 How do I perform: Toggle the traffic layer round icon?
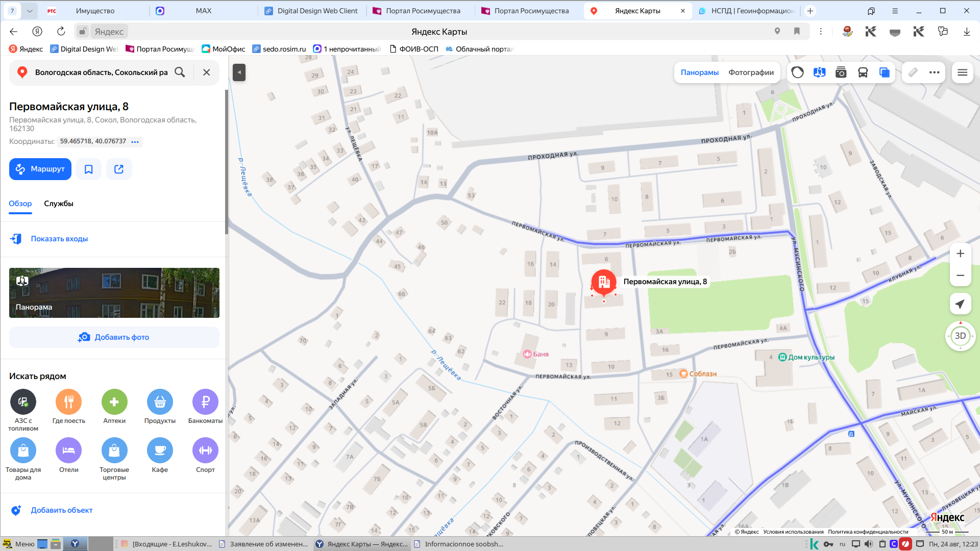click(797, 72)
